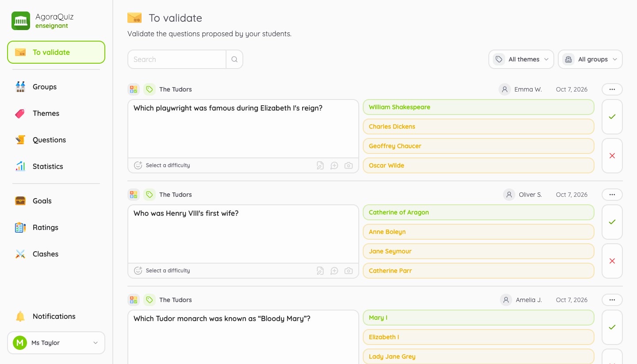Click the search magnifier icon
Image resolution: width=637 pixels, height=364 pixels.
pyautogui.click(x=234, y=59)
